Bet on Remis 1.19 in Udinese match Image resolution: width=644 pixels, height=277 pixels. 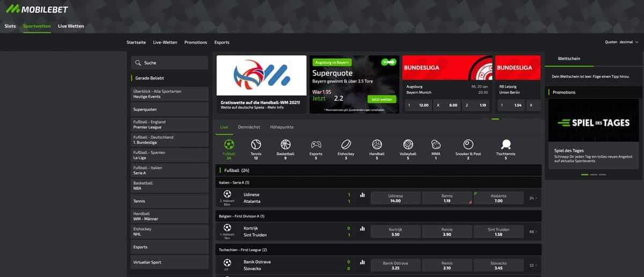(x=447, y=198)
